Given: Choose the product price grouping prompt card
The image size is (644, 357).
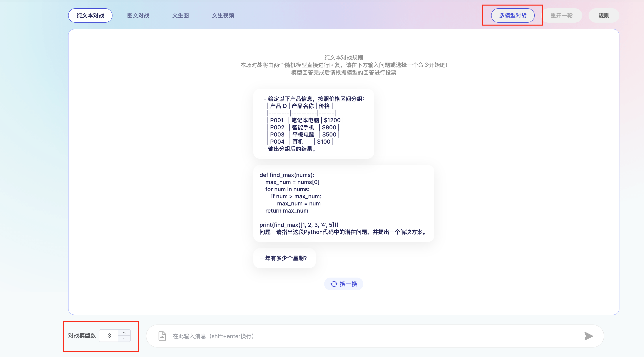Looking at the screenshot, I should (313, 124).
